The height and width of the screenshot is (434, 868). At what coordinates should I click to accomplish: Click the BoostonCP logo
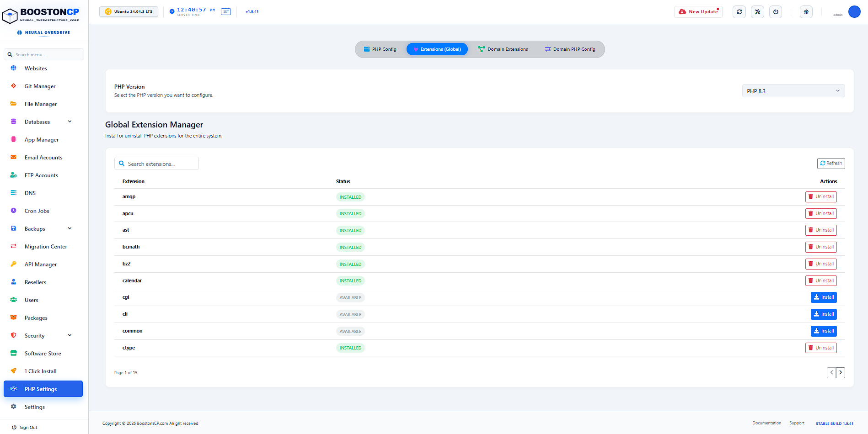(x=41, y=15)
